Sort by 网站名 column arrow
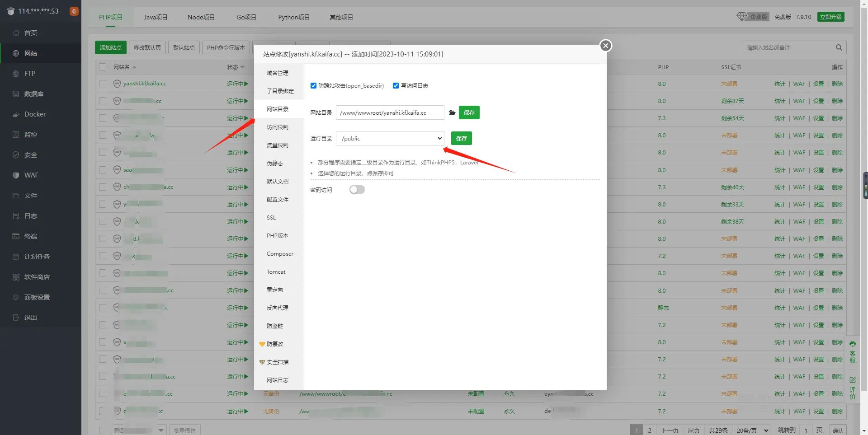868x435 pixels. tap(134, 67)
